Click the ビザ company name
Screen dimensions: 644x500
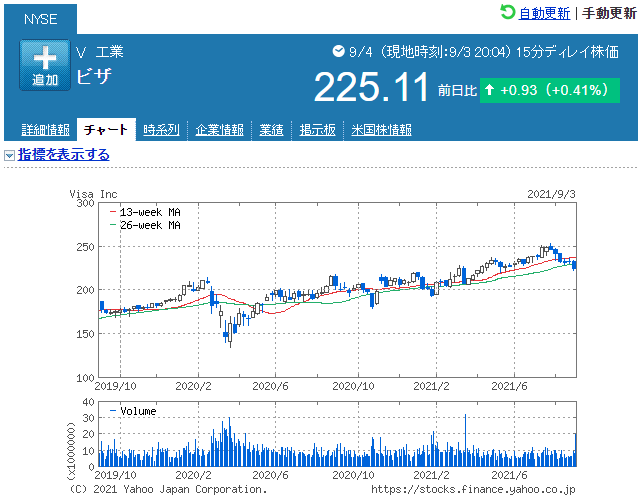(x=94, y=76)
